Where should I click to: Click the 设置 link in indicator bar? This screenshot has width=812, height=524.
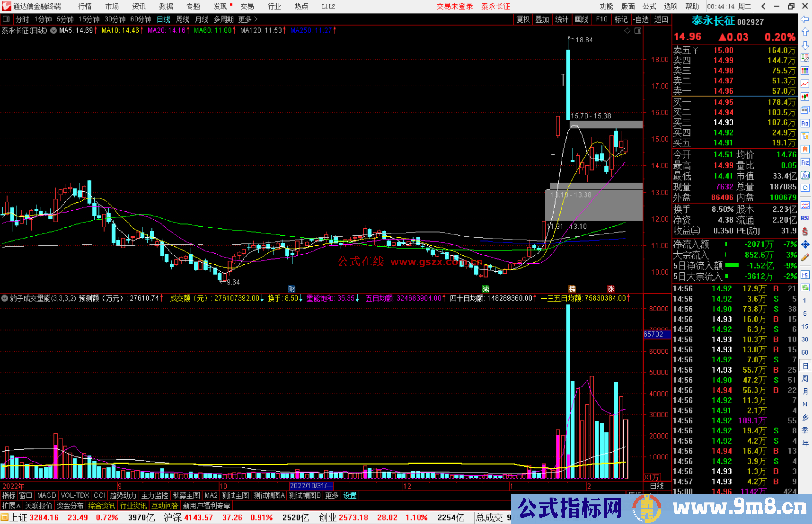tap(350, 495)
